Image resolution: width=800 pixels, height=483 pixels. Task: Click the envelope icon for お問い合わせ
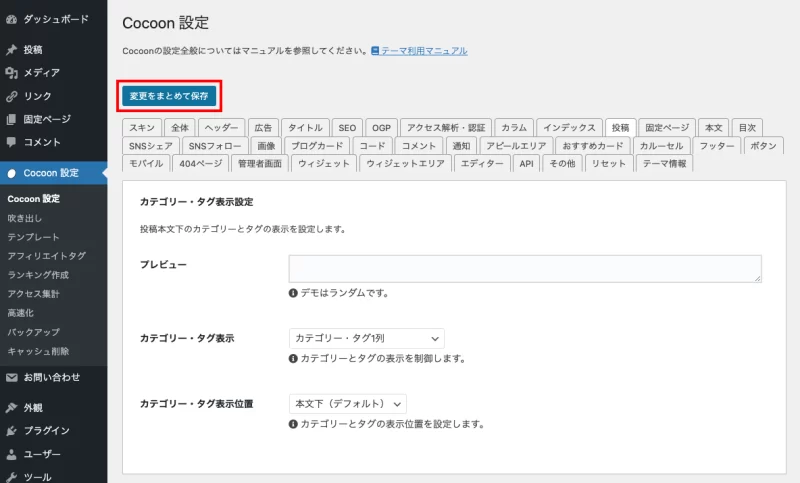(11, 378)
